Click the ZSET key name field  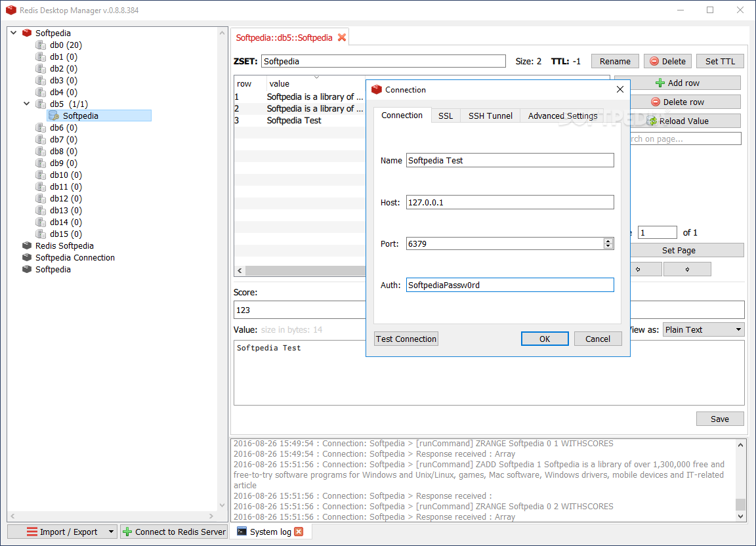click(x=383, y=61)
